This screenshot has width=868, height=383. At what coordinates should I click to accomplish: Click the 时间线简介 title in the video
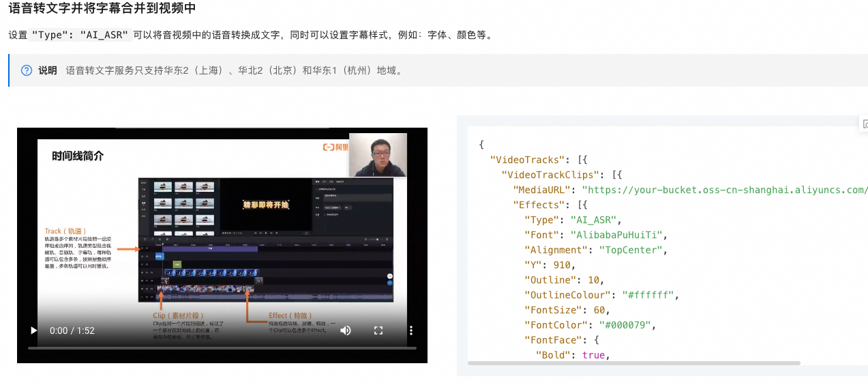[x=78, y=156]
